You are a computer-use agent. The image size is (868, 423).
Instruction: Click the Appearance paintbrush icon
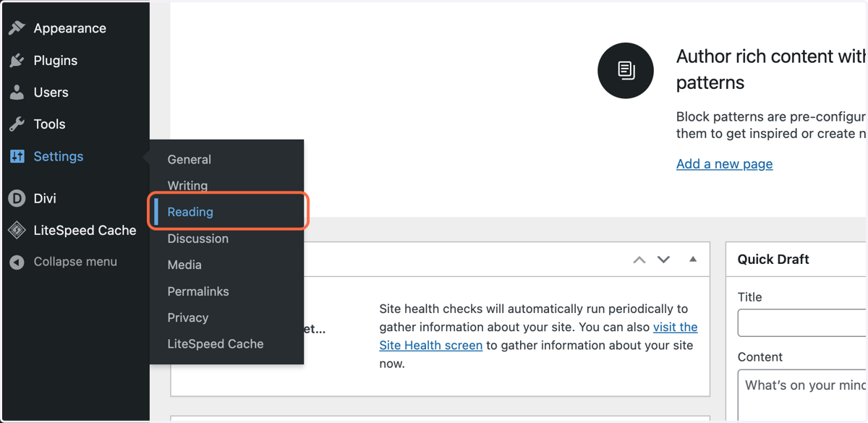click(x=17, y=28)
